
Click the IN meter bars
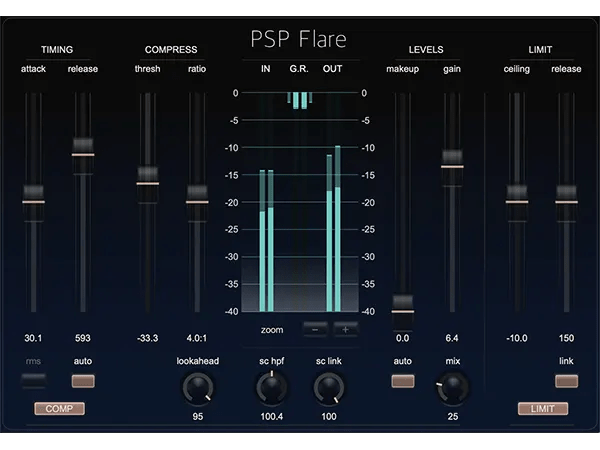(x=266, y=241)
